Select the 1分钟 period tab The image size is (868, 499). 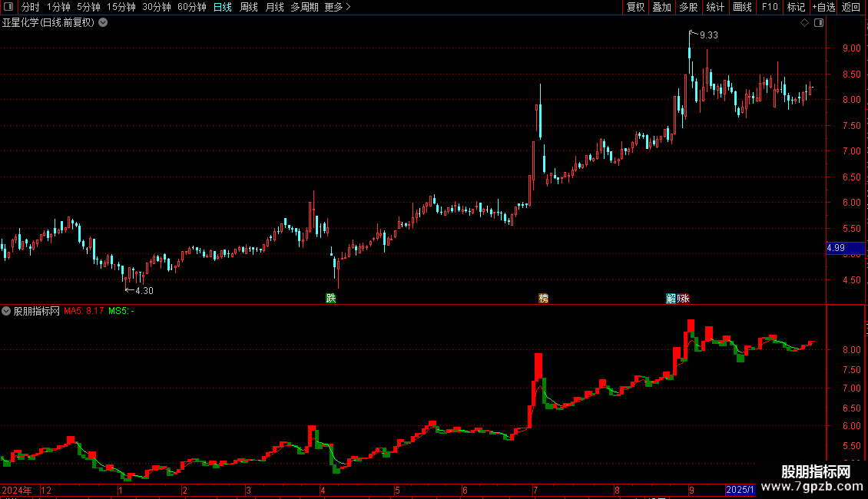[x=58, y=7]
